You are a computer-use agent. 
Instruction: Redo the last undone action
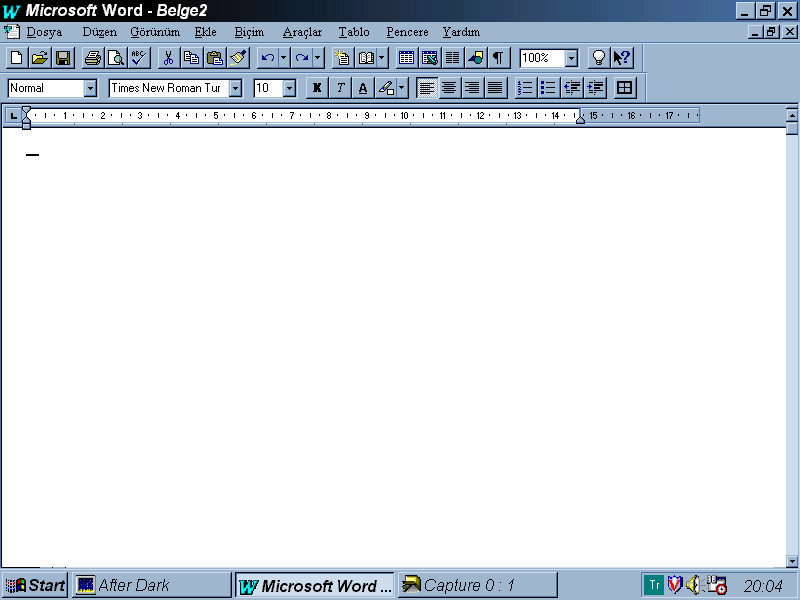pos(302,58)
